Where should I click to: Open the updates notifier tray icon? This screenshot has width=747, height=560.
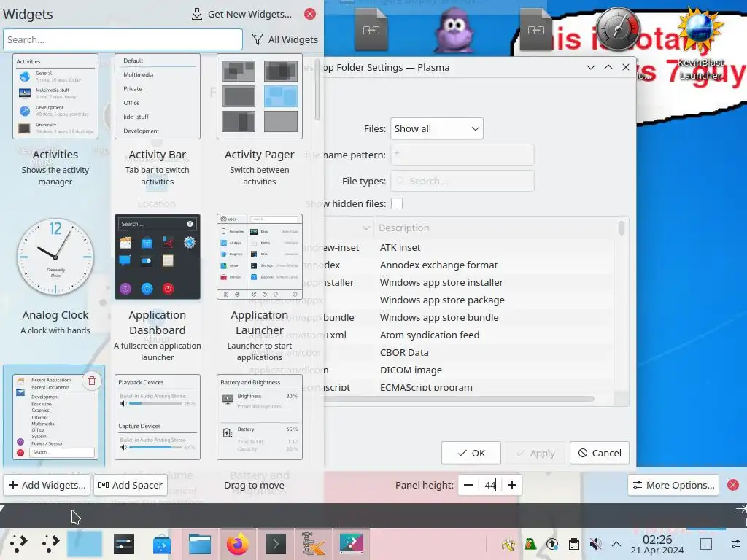tap(552, 543)
